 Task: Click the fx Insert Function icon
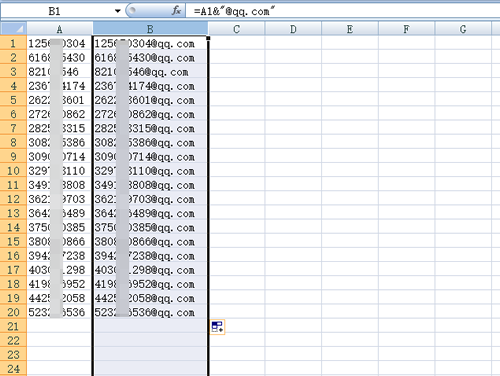click(176, 11)
